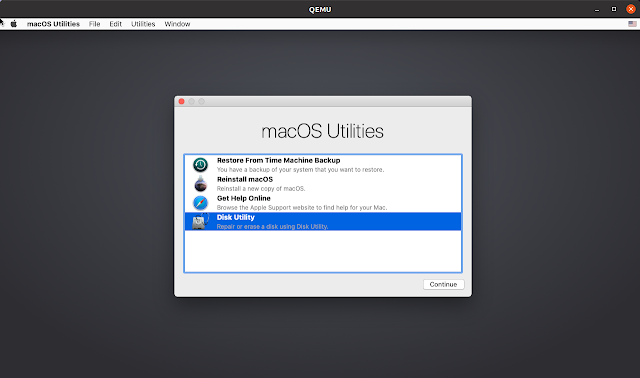Click the Disk Utility drive icon
Viewport: 640px width, 378px height.
point(200,221)
